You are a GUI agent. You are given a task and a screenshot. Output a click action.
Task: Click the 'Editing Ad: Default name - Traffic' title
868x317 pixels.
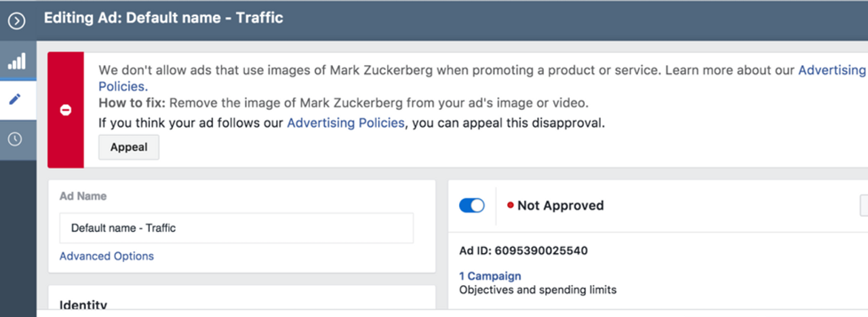click(x=163, y=18)
